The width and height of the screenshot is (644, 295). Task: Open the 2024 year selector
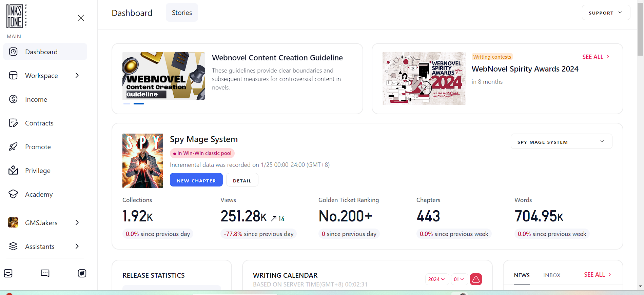(436, 279)
